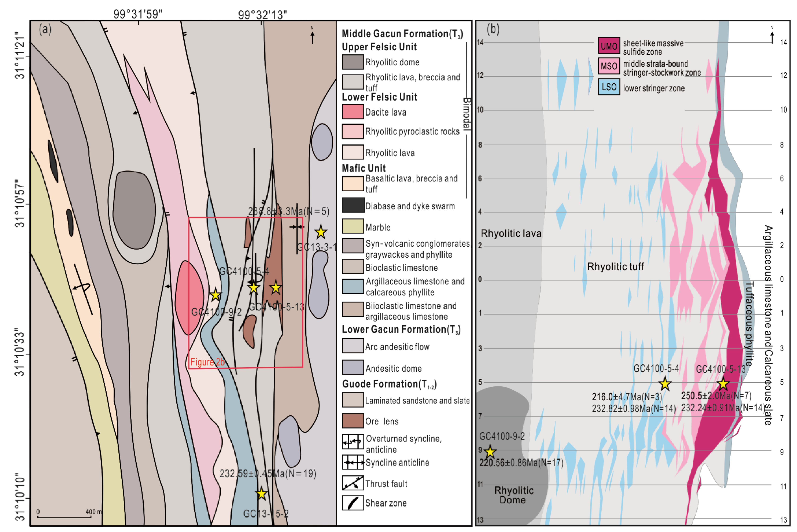The height and width of the screenshot is (532, 797).
Task: Click the 400 m scale bar
Action: click(x=64, y=517)
